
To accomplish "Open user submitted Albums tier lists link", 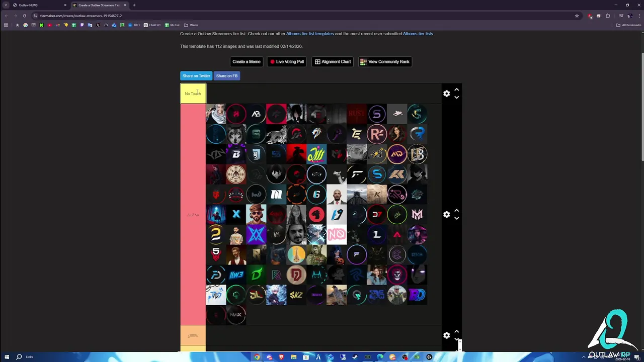I will pos(418,34).
